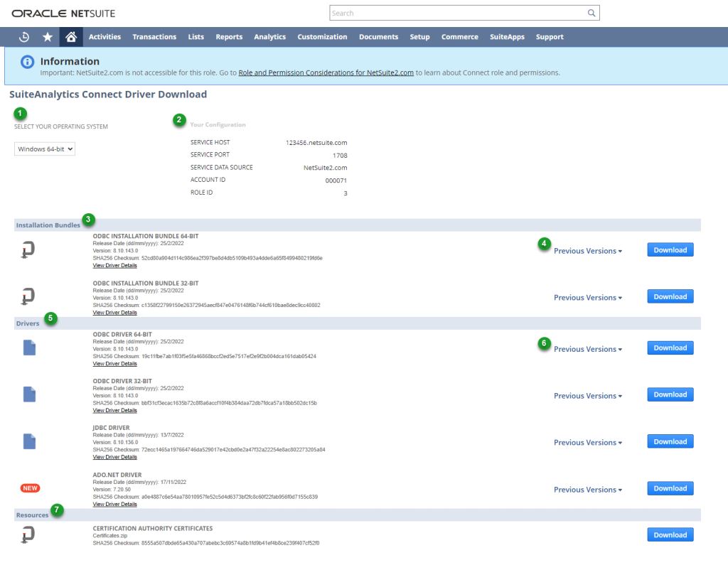Go to the Home house icon
Screen dimensions: 728x565
(70, 37)
